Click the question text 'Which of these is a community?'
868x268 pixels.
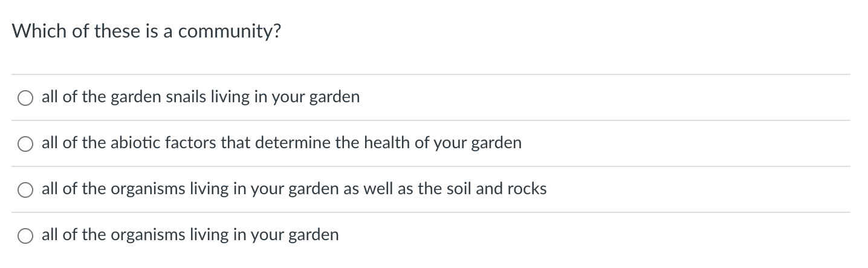pos(147,32)
